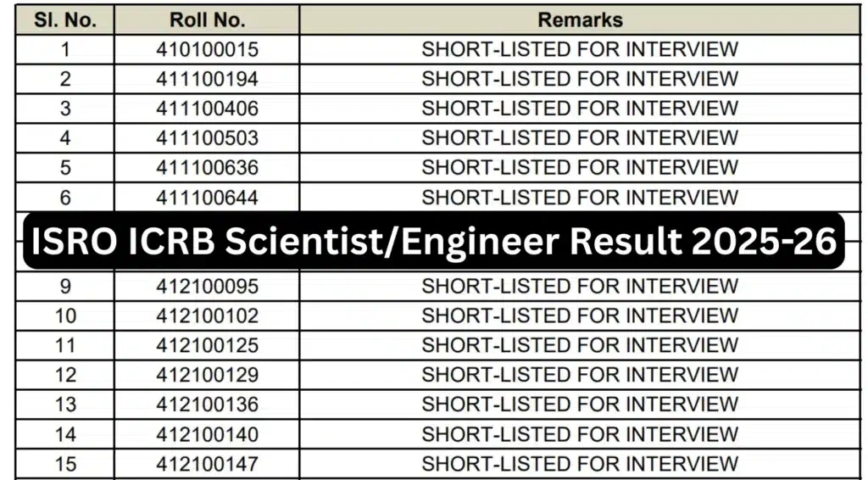The width and height of the screenshot is (868, 480).
Task: Select roll number 412100125
Action: 207,345
